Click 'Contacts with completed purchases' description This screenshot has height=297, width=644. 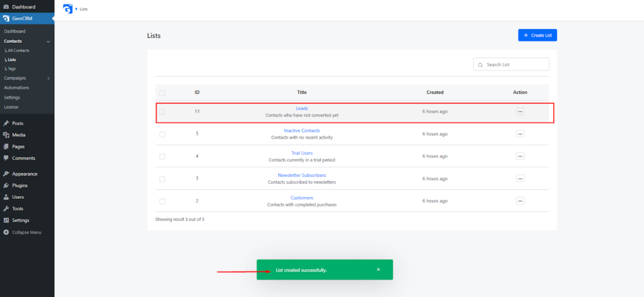302,205
